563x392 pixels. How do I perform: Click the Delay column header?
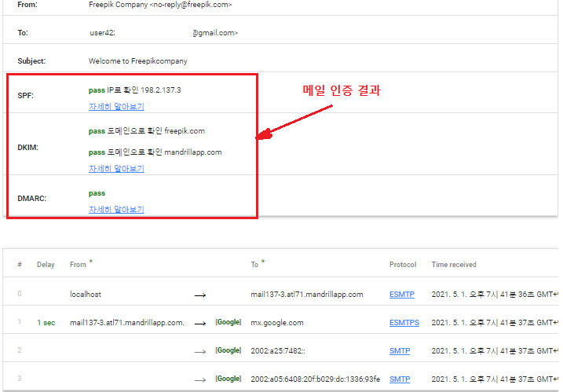pos(46,265)
